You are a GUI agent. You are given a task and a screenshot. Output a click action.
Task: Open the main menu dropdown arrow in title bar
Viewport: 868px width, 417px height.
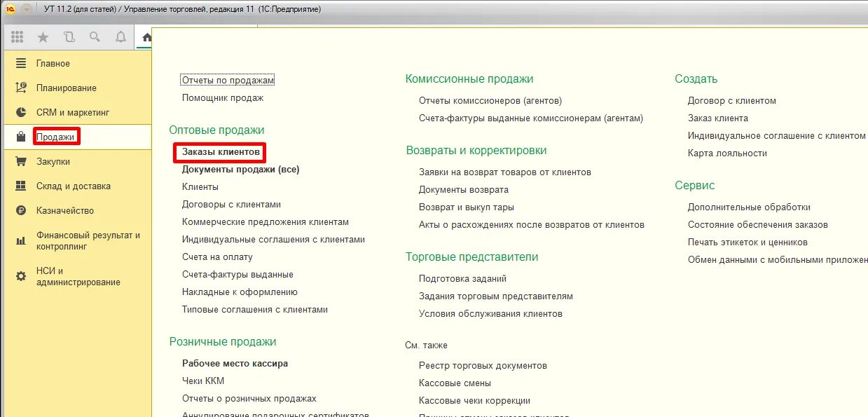coord(27,9)
